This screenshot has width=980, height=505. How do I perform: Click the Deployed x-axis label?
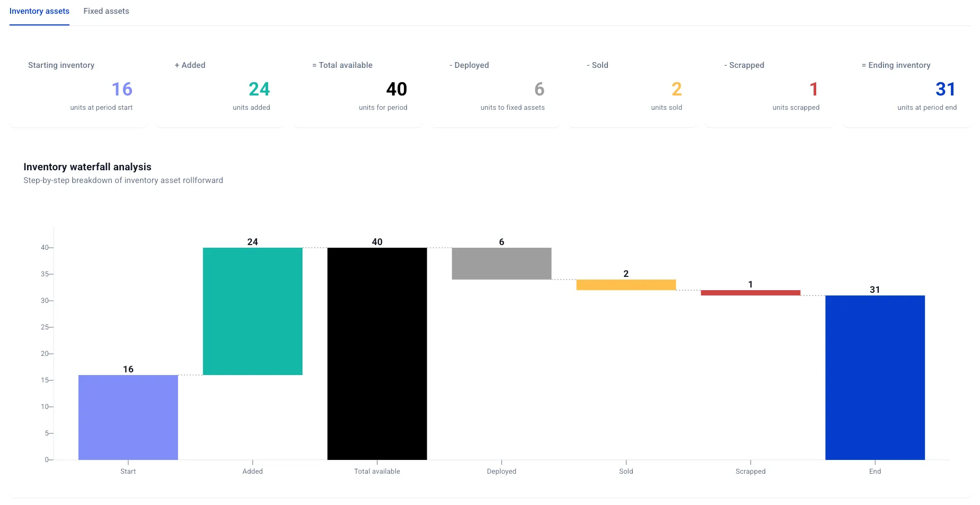point(501,471)
